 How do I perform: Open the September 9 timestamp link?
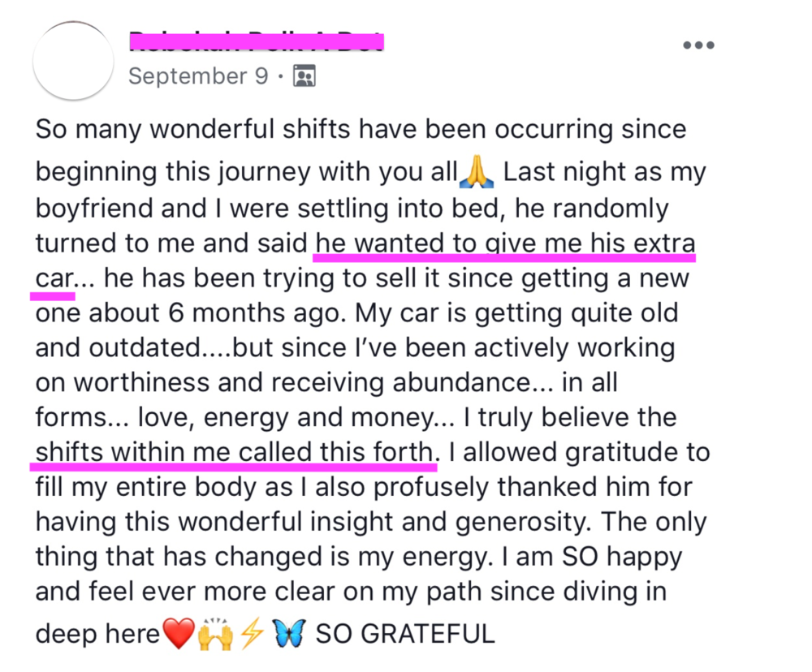(x=198, y=76)
